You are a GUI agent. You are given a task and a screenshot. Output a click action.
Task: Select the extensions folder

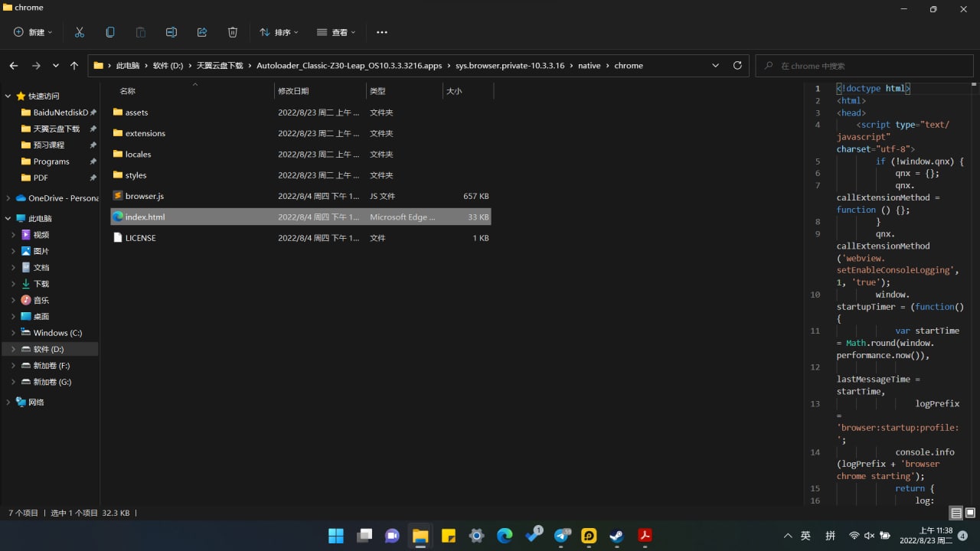[301, 133]
